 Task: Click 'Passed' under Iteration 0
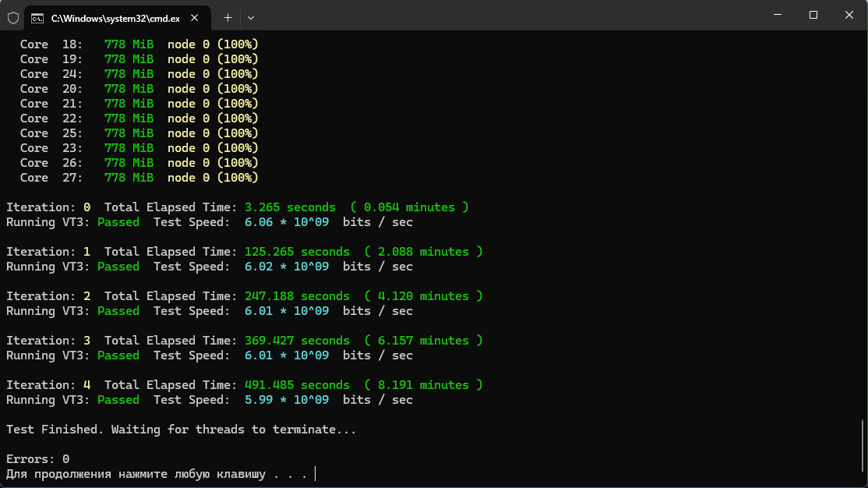click(118, 222)
